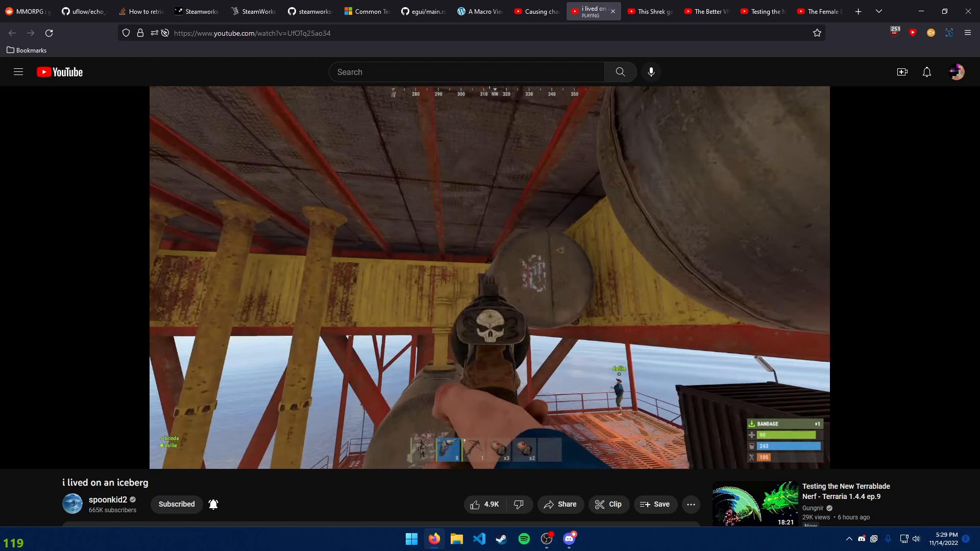Start voice search with the microphone
980x551 pixels.
coord(651,72)
